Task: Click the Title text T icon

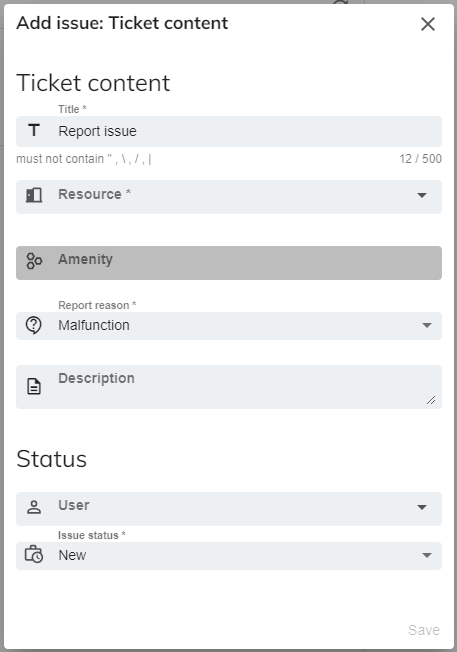Action: [34, 131]
